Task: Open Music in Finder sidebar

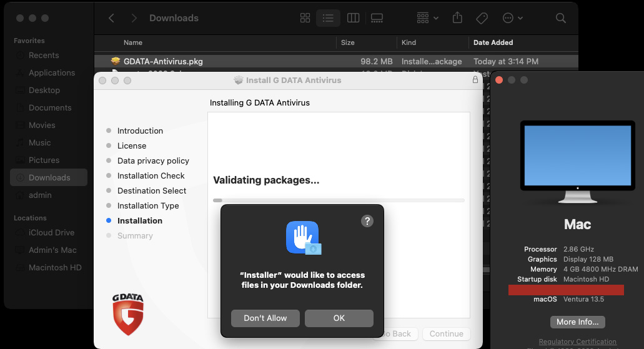Action: click(39, 142)
